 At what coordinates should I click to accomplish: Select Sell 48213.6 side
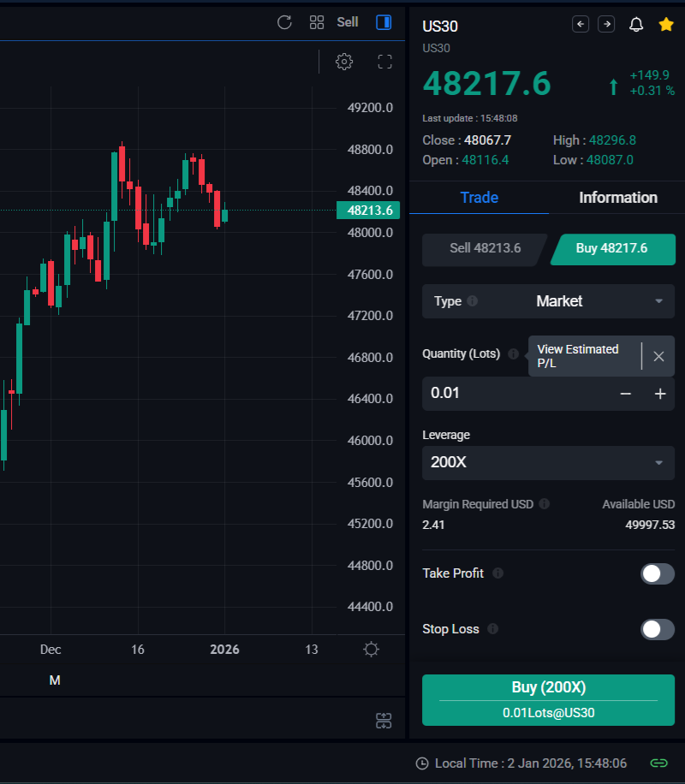tap(485, 248)
